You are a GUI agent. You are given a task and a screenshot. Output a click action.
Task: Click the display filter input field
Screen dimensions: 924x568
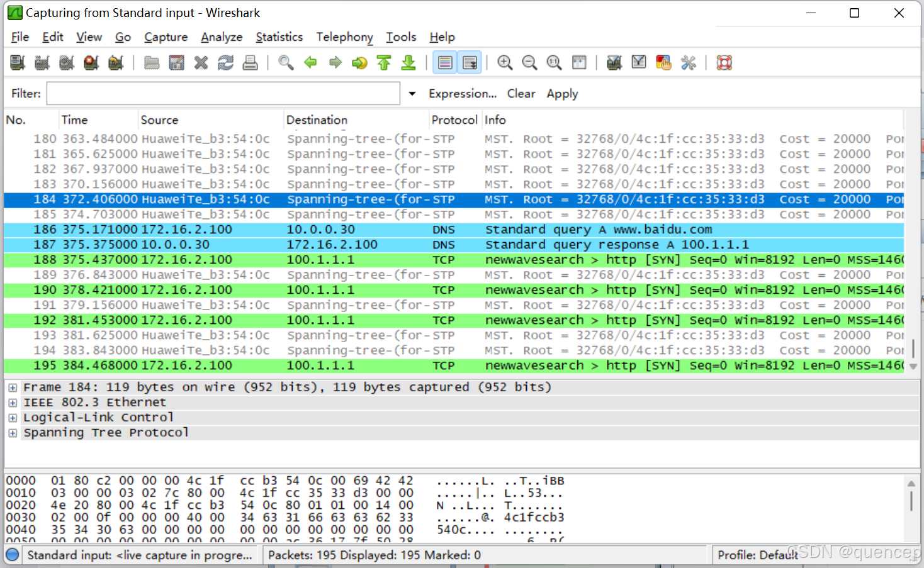pyautogui.click(x=223, y=93)
